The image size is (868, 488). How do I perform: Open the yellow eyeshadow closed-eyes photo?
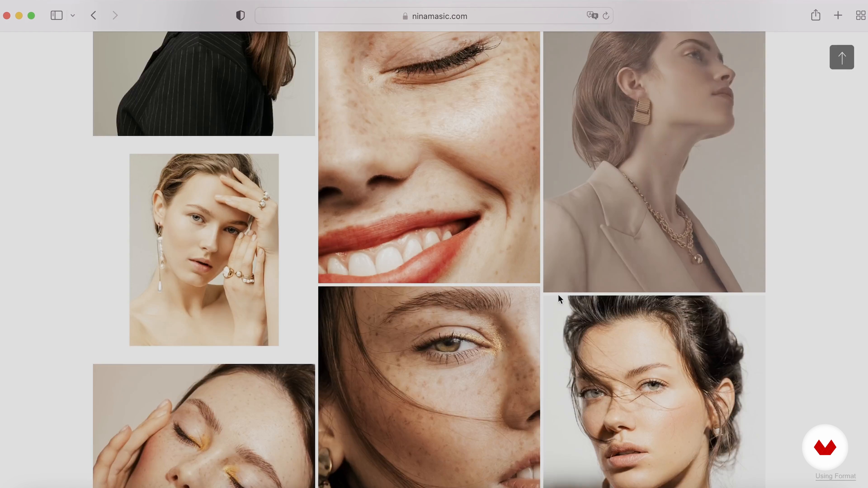204,426
